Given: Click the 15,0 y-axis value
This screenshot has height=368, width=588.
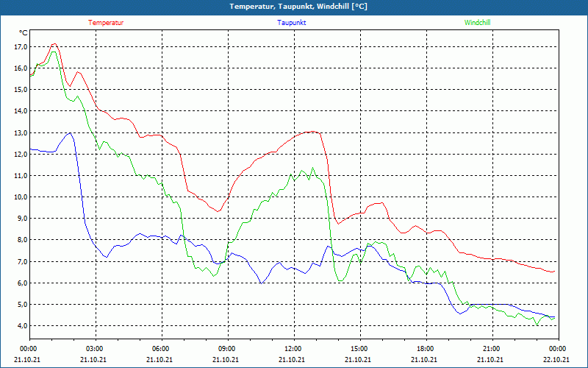Looking at the screenshot, I should pos(21,90).
